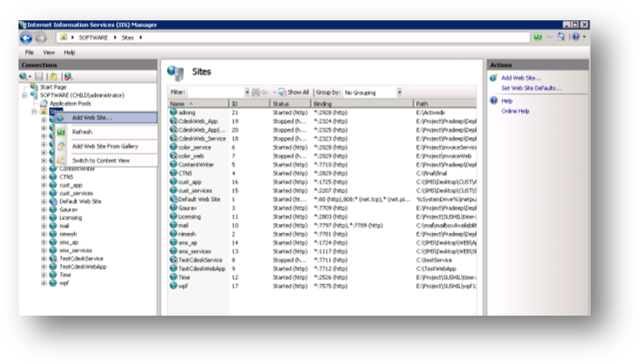Open the Help menu in menu bar
The width and height of the screenshot is (639, 364).
click(x=70, y=52)
